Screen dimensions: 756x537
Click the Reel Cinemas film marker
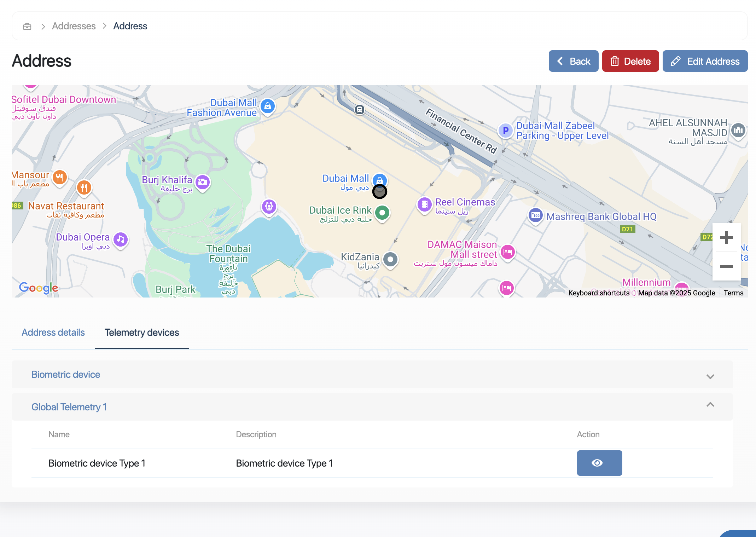(425, 204)
